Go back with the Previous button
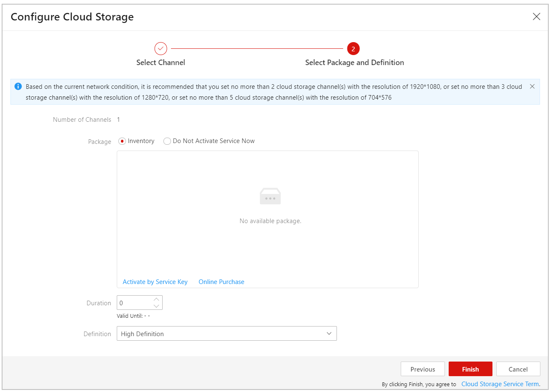The height and width of the screenshot is (392, 550). (423, 369)
